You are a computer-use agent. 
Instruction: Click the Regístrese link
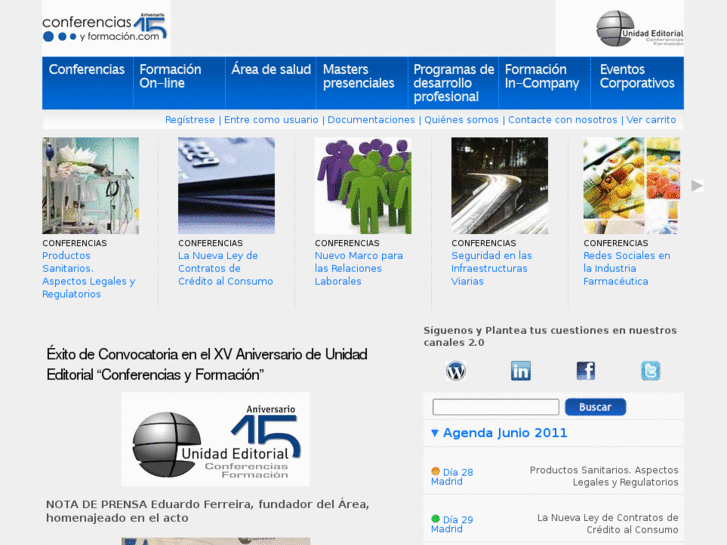(x=190, y=120)
